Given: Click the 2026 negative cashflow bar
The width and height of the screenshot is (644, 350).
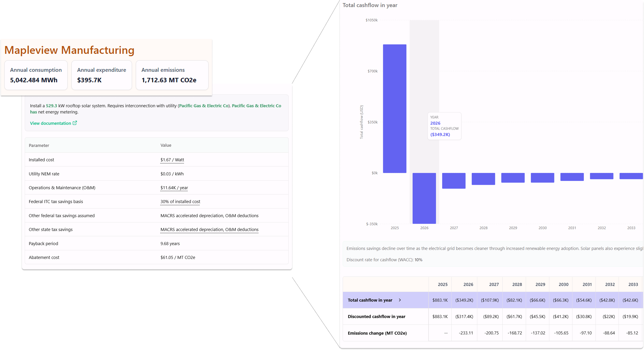Looking at the screenshot, I should tap(424, 198).
